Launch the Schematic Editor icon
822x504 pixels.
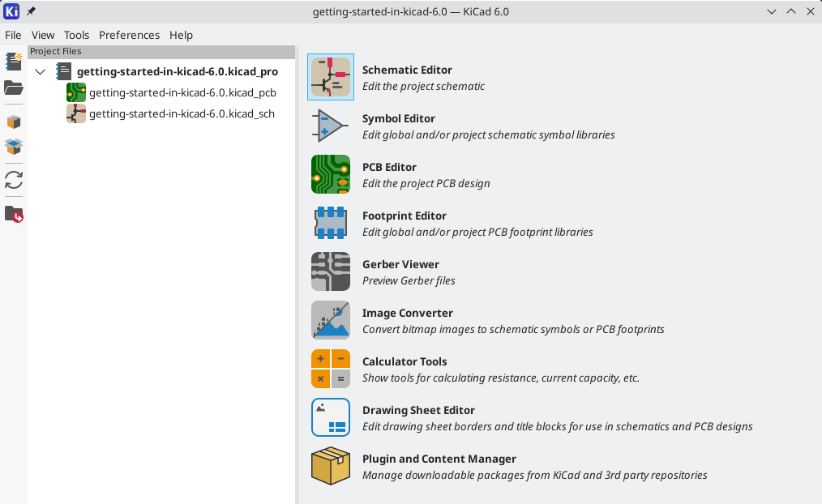331,77
